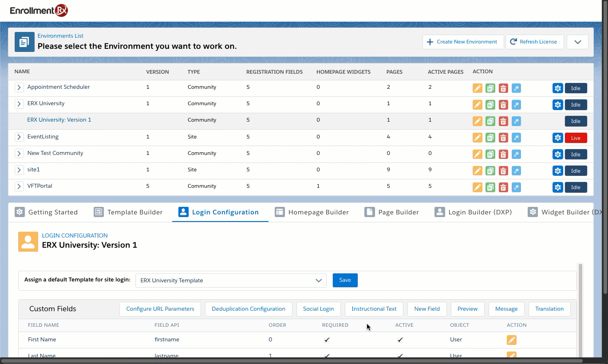Delete the New Test Community environment
The image size is (608, 364).
click(503, 154)
